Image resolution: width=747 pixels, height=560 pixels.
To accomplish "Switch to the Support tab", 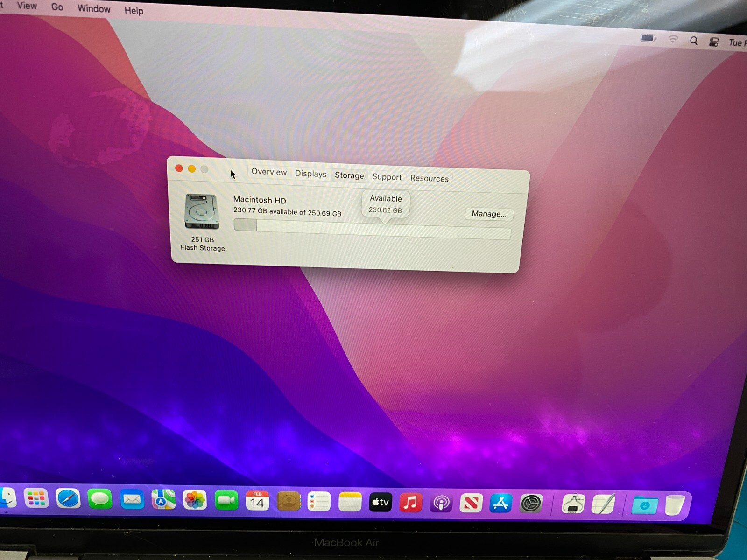I will point(387,177).
